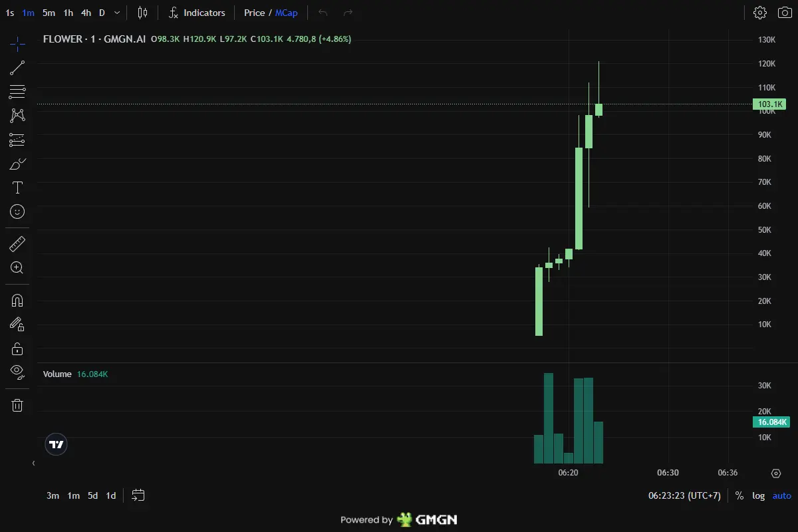Switch chart to Price mode
The width and height of the screenshot is (798, 532).
point(254,13)
